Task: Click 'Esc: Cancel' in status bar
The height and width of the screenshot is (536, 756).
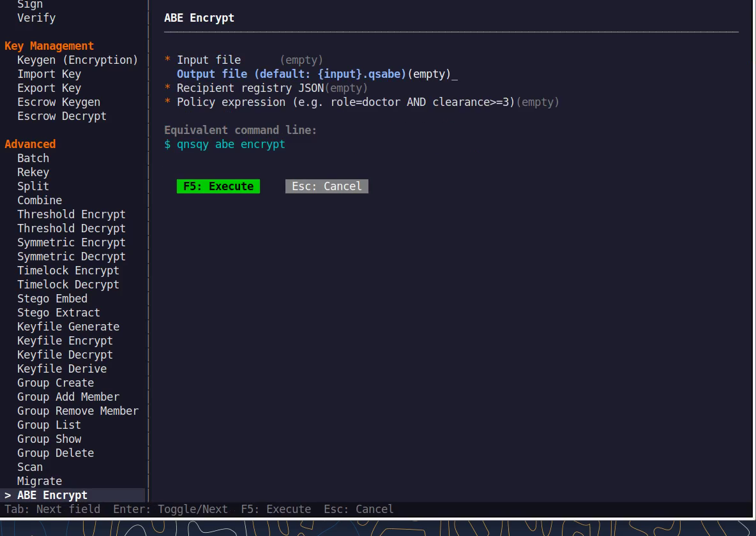Action: click(x=359, y=509)
